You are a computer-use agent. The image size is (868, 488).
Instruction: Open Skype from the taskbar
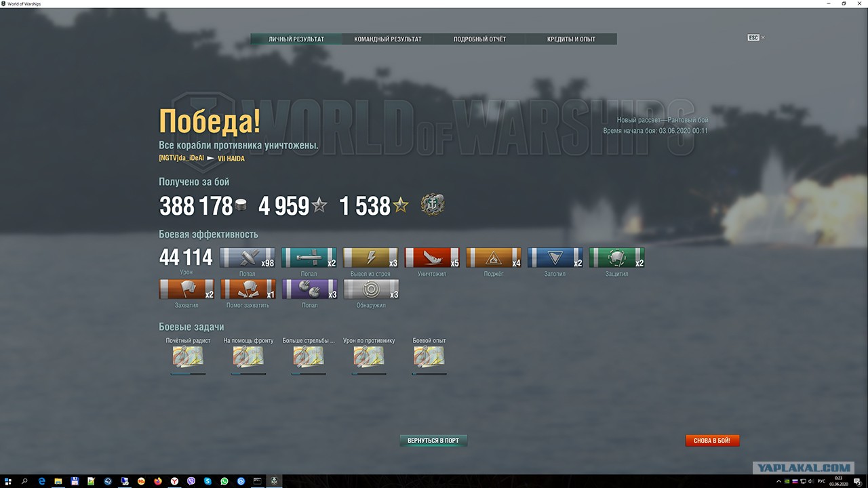tap(208, 481)
